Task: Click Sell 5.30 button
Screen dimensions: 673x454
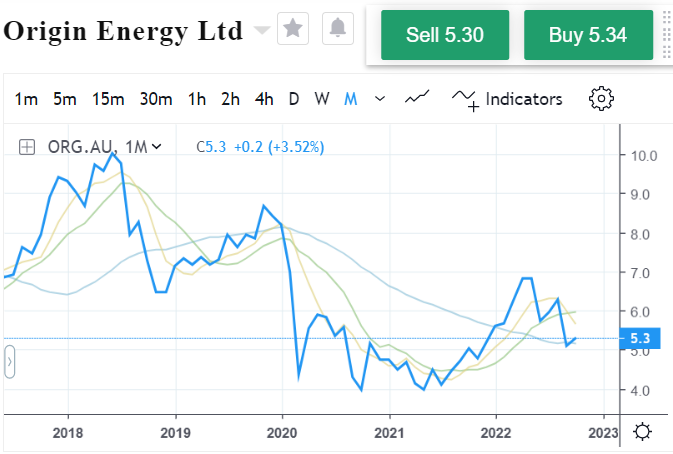Action: coord(445,35)
